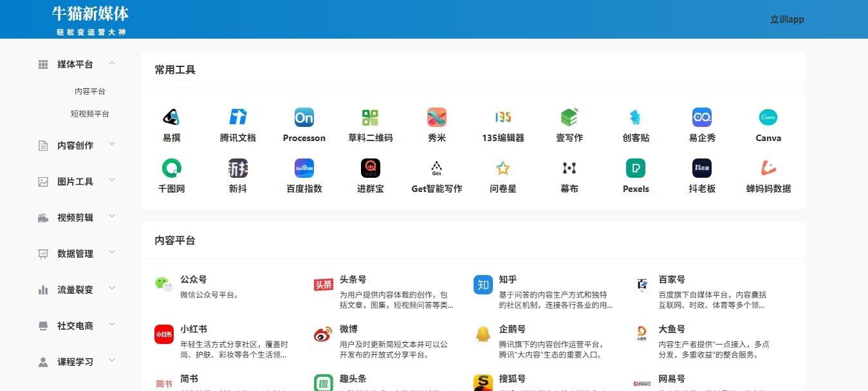Click the 流量裂变 bar chart icon
Viewport: 868px width, 391px height.
click(43, 290)
